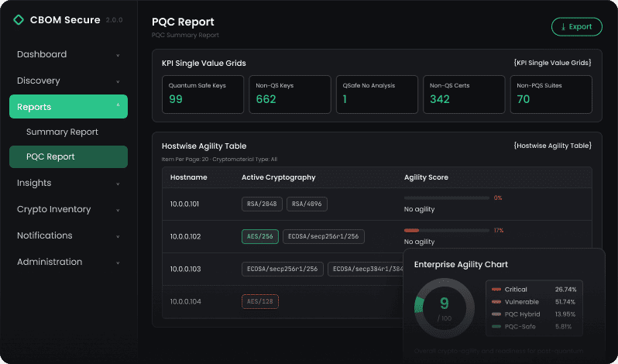Expand the Discovery section chevron
This screenshot has width=618, height=364.
(x=118, y=81)
